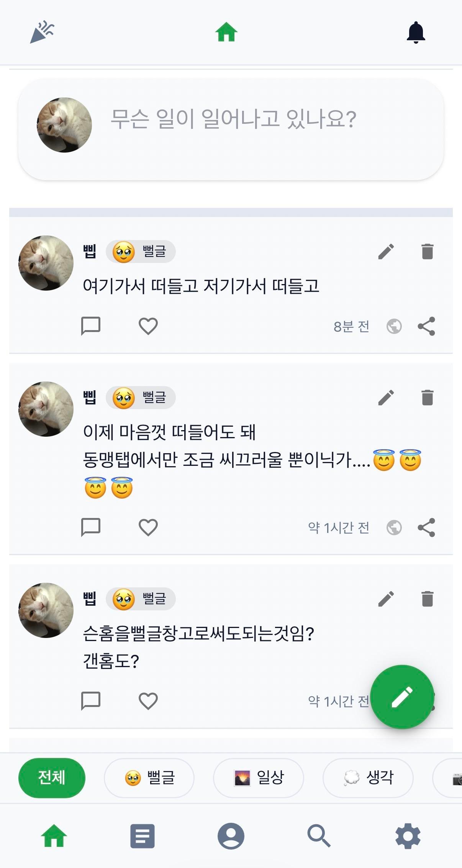Tap the party popper icon
Image resolution: width=462 pixels, height=868 pixels.
[42, 32]
